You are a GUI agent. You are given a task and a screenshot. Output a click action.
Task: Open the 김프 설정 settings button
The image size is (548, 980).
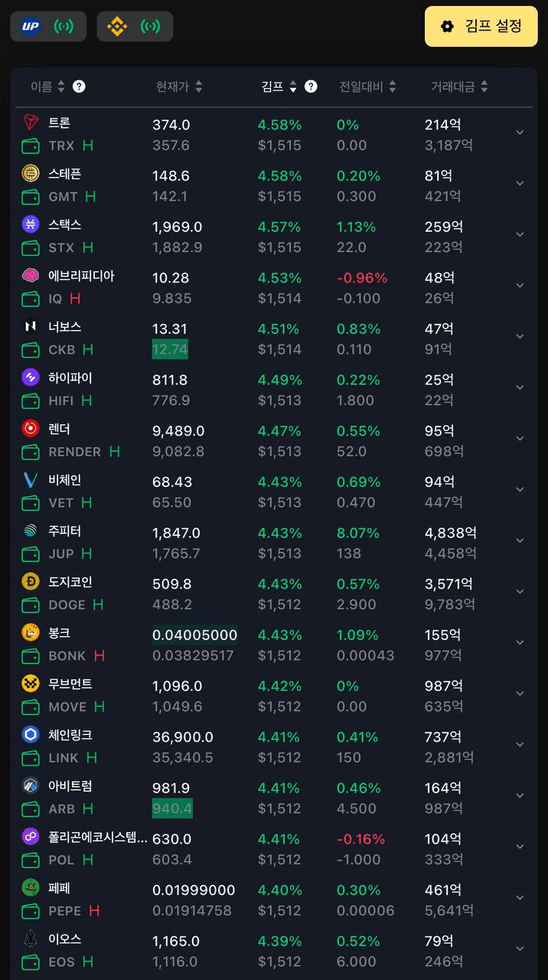click(x=481, y=27)
